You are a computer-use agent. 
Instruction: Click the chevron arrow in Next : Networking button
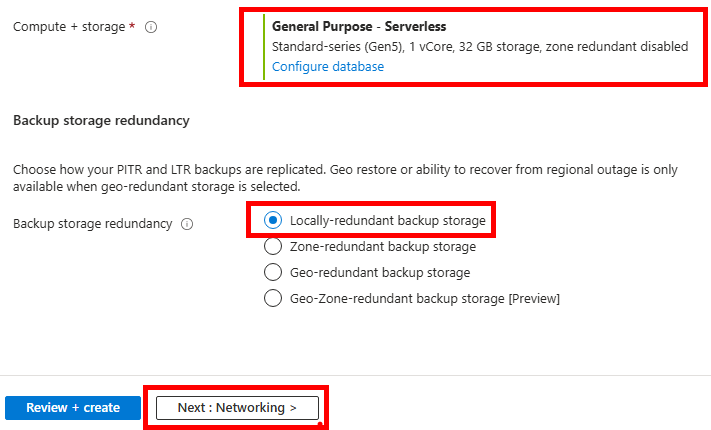tap(293, 408)
